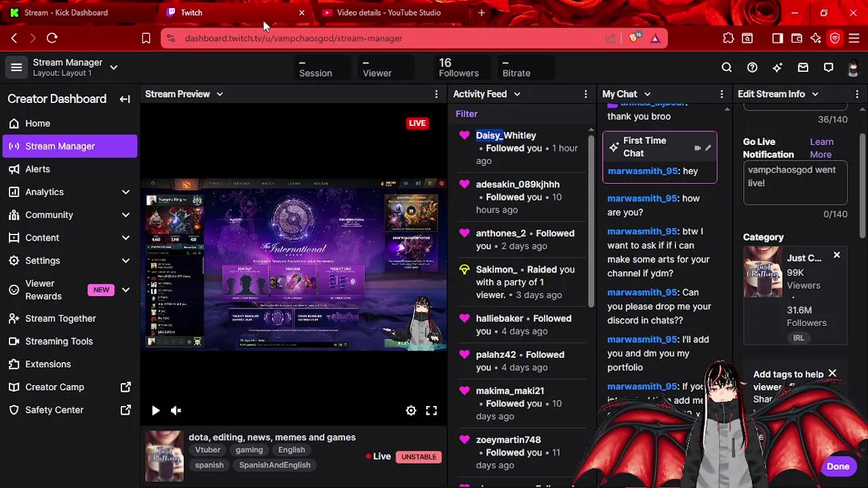
Task: Click the Just Chatting category thumbnail
Action: [x=762, y=272]
